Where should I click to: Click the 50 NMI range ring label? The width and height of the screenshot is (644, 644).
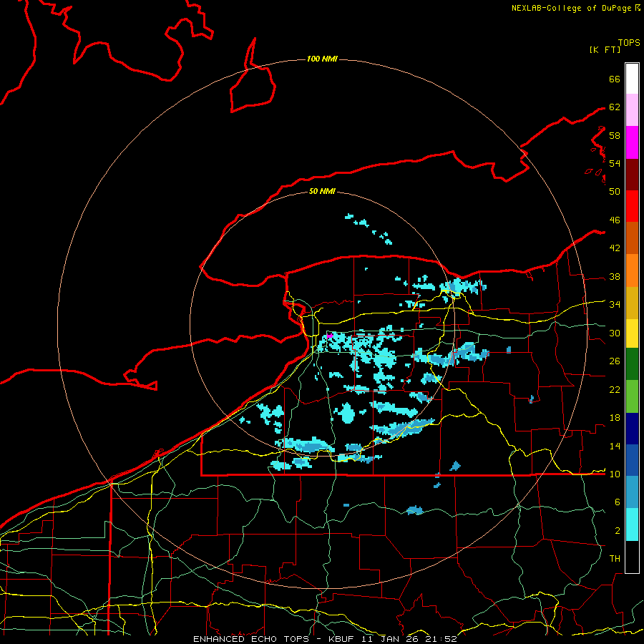322,191
